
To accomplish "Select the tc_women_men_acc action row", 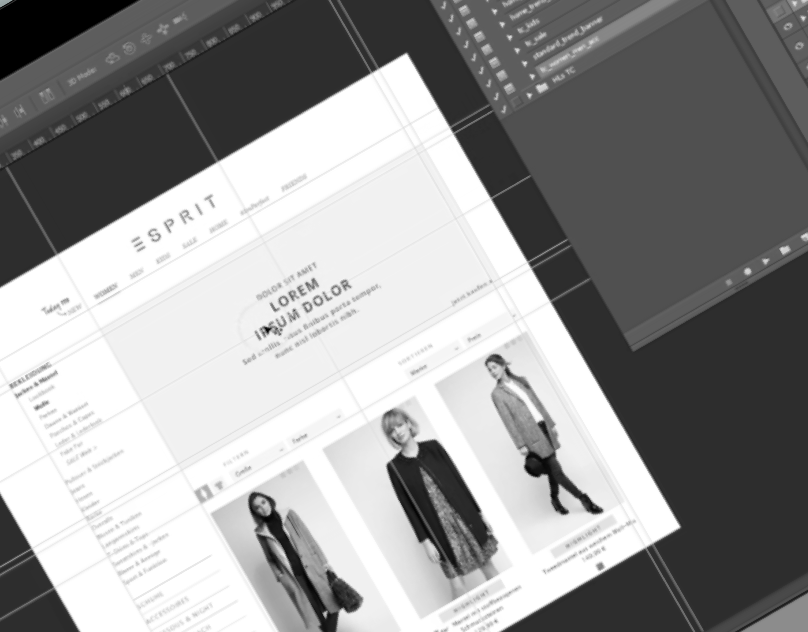I will point(570,54).
